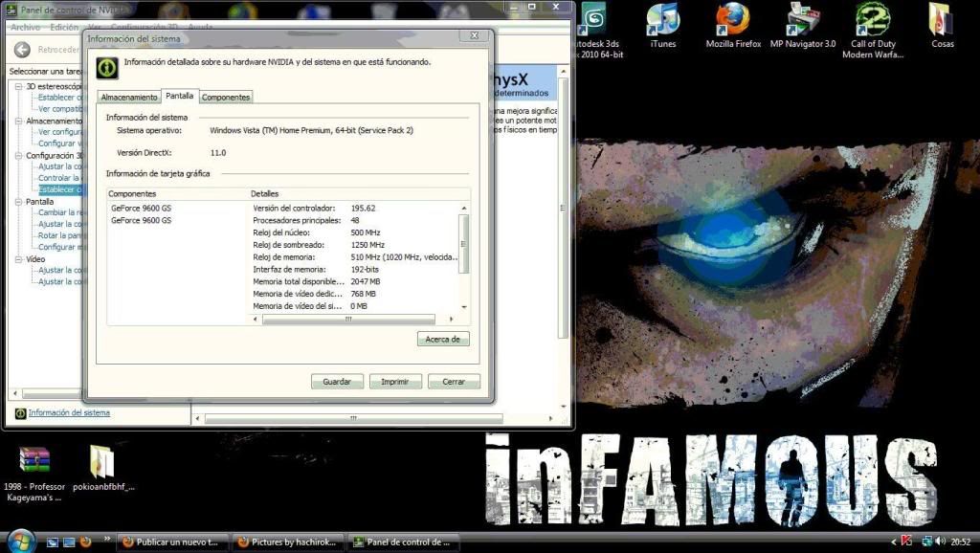Click the details list down scroll arrow
This screenshot has width=980, height=553.
[464, 307]
